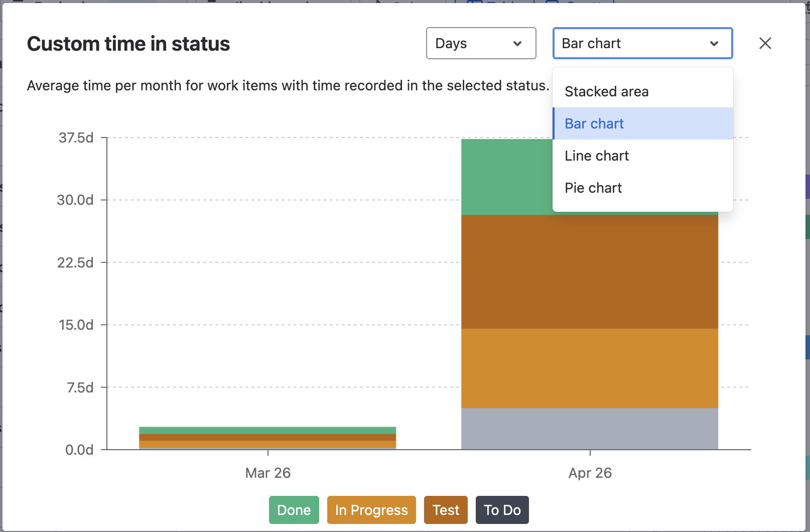Toggle the In Progress legend chip
This screenshot has height=532, width=810.
(x=371, y=510)
